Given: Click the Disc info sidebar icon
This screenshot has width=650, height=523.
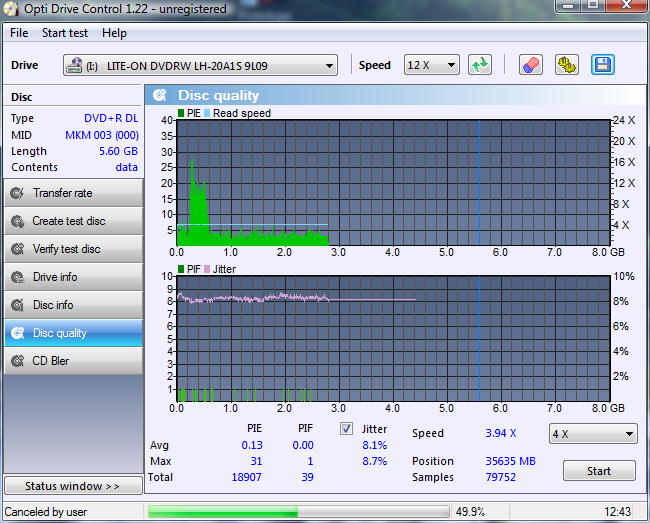Looking at the screenshot, I should (17, 305).
